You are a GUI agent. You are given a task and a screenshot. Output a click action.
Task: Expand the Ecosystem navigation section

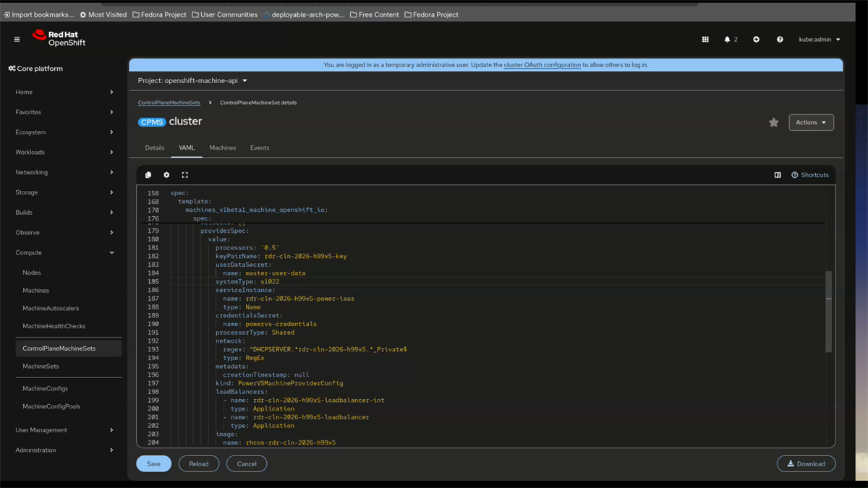tap(64, 132)
